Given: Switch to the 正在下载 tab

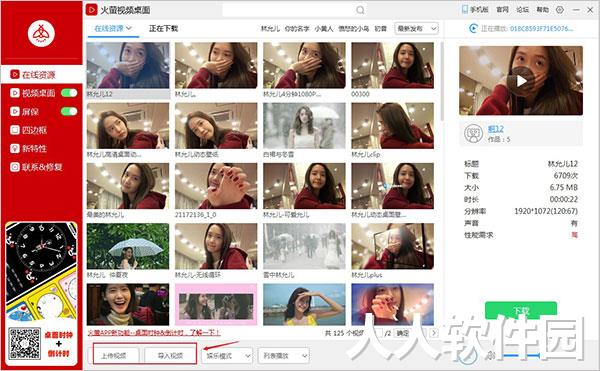Looking at the screenshot, I should point(163,28).
